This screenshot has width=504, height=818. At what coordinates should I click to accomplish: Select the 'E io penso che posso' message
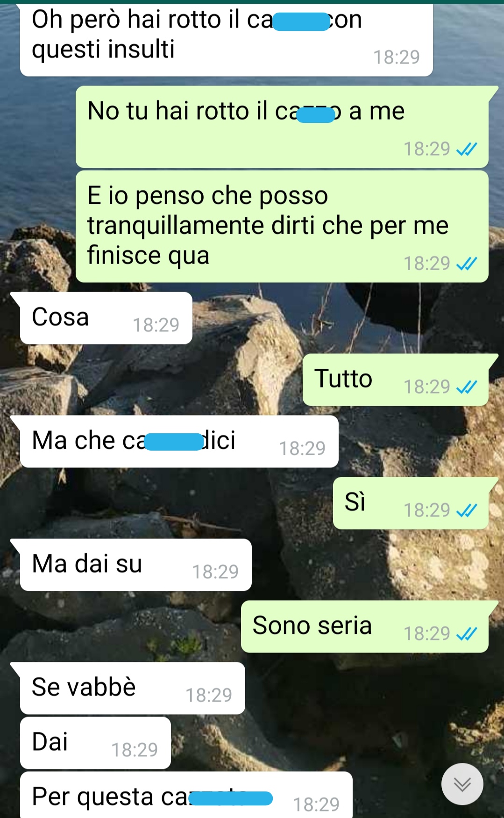tap(282, 226)
